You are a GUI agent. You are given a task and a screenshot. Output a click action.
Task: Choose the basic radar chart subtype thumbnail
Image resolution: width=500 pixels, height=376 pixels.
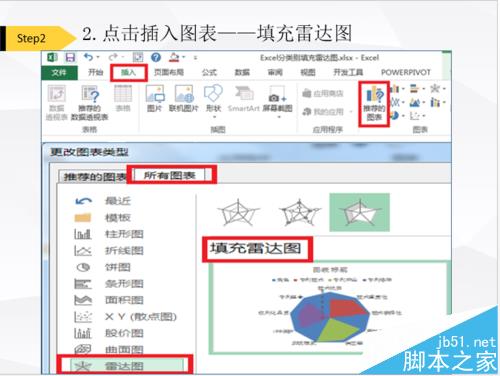point(238,213)
